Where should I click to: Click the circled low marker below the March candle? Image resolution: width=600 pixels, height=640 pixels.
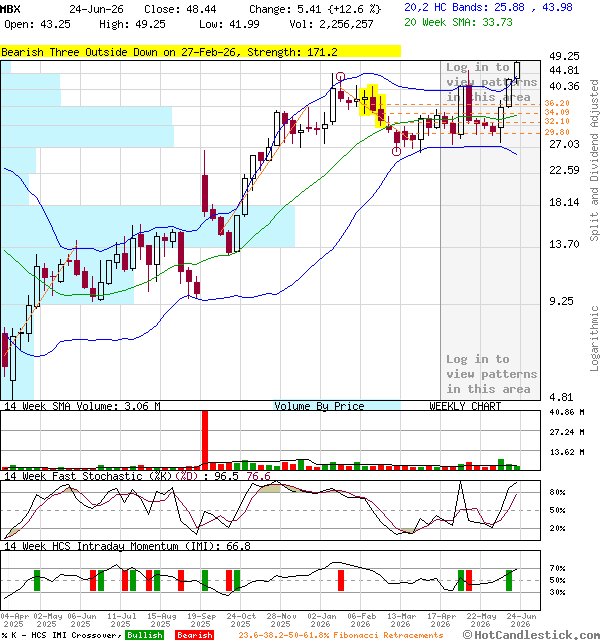click(x=396, y=151)
